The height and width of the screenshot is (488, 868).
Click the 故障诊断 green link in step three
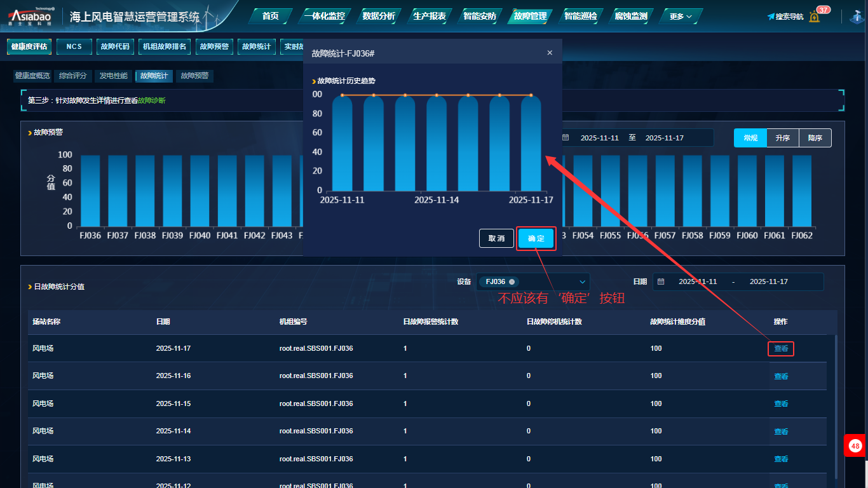pyautogui.click(x=151, y=100)
